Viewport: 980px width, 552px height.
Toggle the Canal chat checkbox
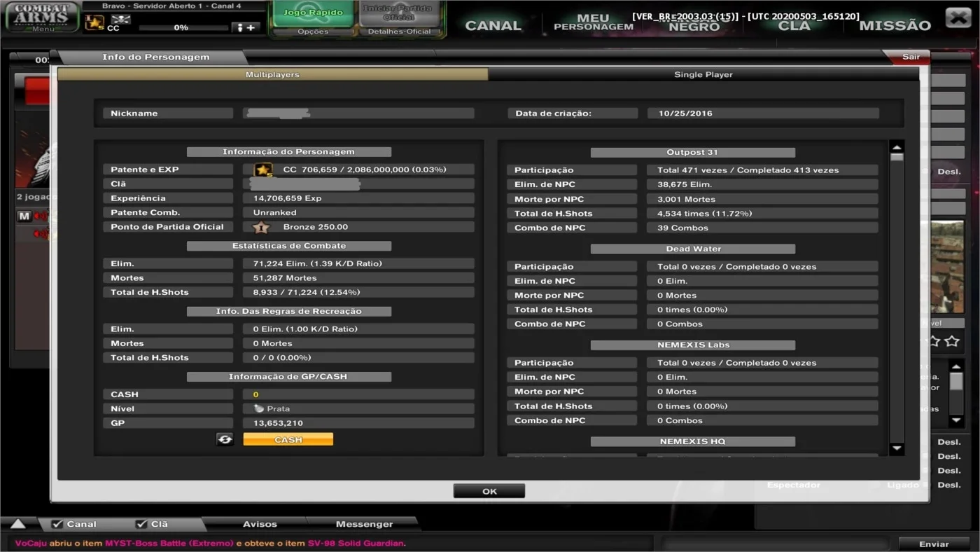(x=57, y=524)
